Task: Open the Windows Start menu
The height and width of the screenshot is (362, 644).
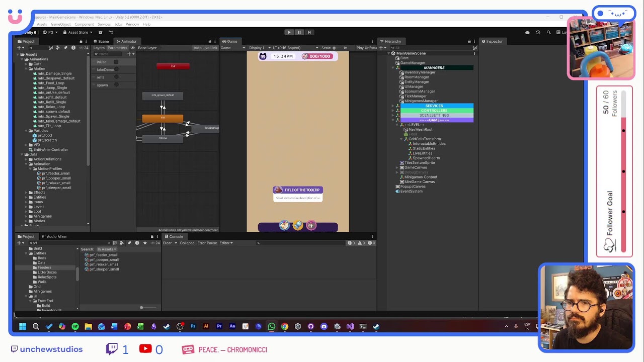Action: tap(23, 326)
